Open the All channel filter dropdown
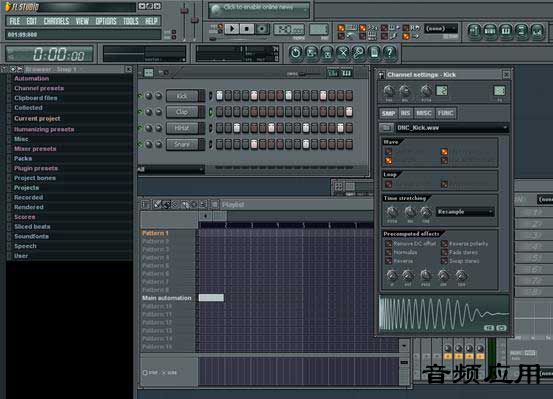This screenshot has height=399, width=553. [171, 170]
